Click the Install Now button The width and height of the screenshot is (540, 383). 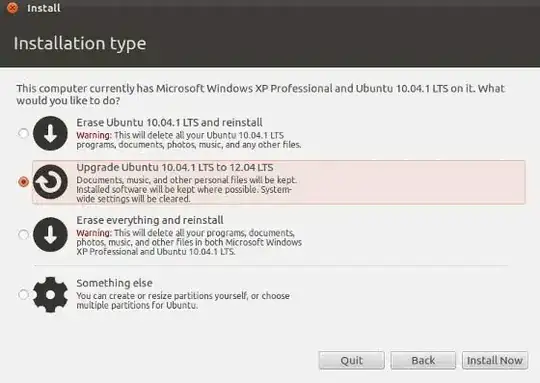[x=495, y=360]
